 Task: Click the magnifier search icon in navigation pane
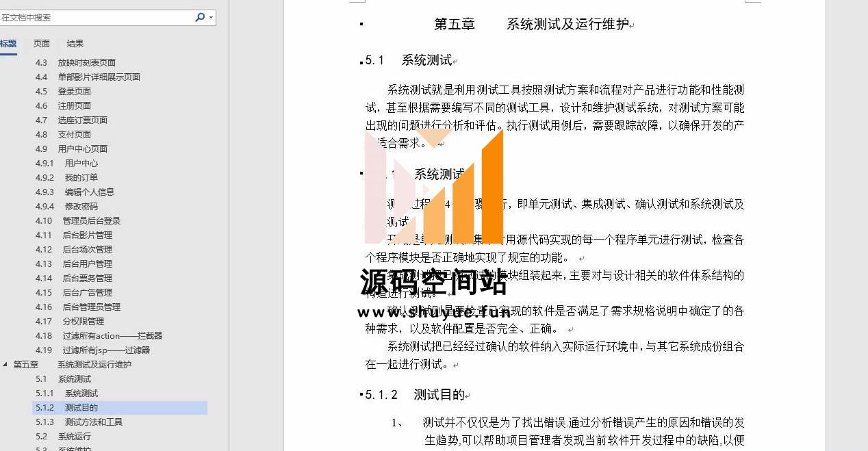[x=199, y=17]
